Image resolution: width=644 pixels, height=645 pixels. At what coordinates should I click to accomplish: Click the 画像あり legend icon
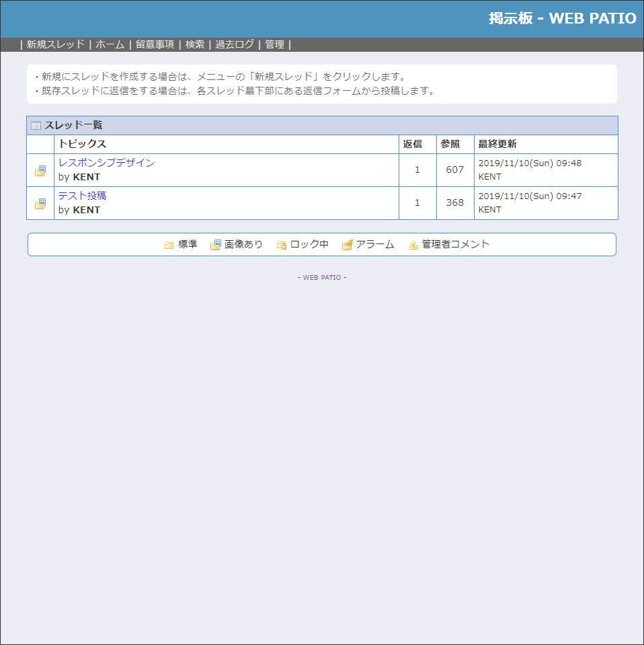pos(216,245)
